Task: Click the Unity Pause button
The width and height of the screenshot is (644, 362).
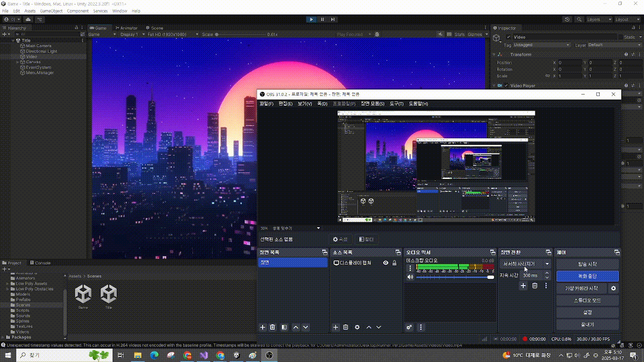Action: (x=322, y=19)
